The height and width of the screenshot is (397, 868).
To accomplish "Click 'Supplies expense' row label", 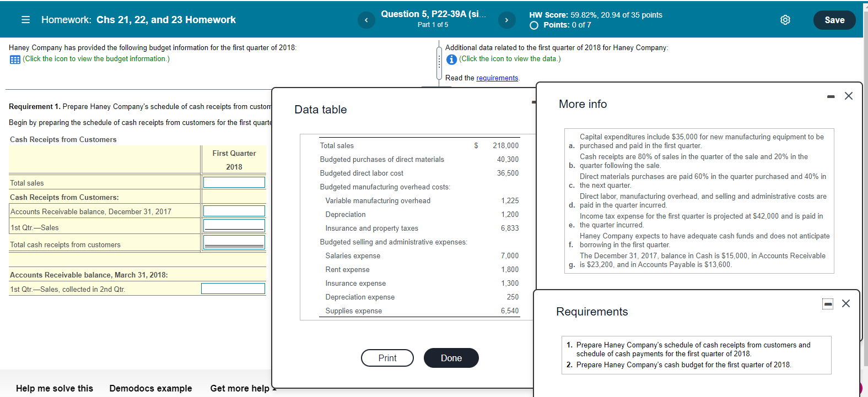I will coord(353,311).
